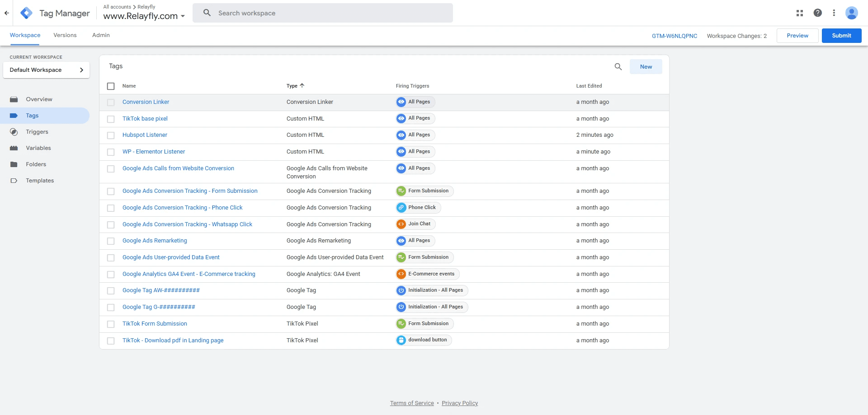Viewport: 868px width, 415px height.
Task: Click the Join Chat trigger icon
Action: [x=401, y=224]
